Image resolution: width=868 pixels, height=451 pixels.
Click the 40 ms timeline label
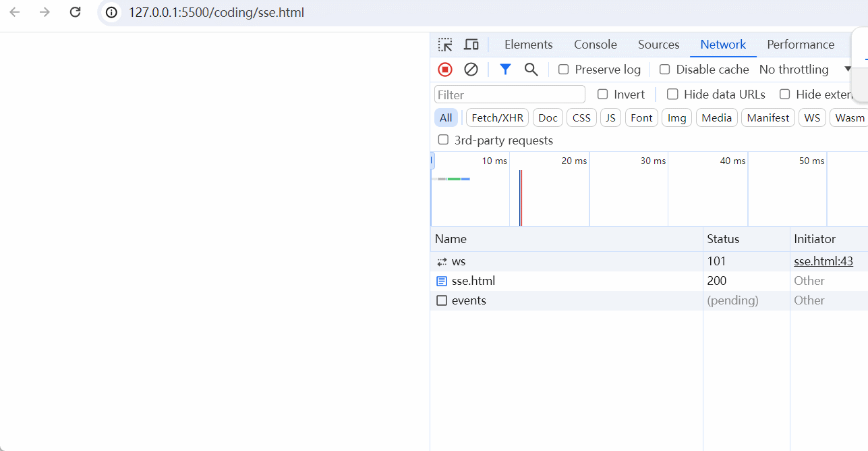[733, 161]
